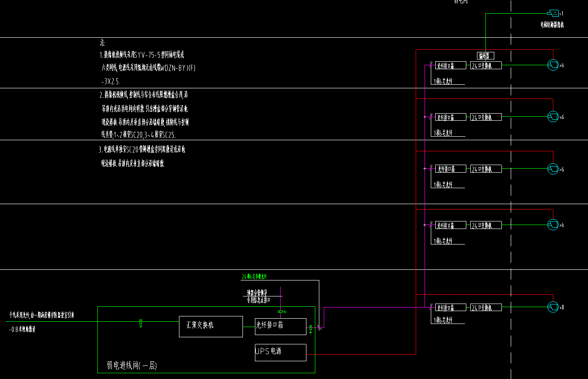This screenshot has height=379, width=588.
Task: Select the 编码器 encoder box
Action: pyautogui.click(x=485, y=56)
